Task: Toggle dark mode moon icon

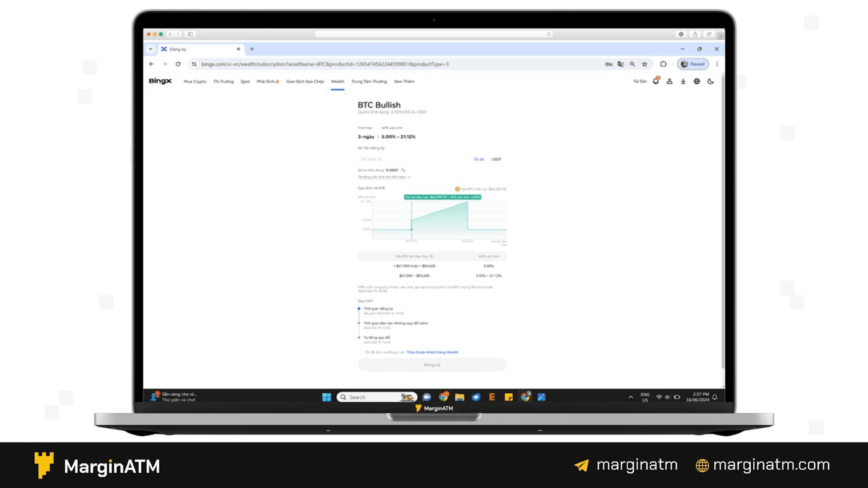Action: coord(711,81)
